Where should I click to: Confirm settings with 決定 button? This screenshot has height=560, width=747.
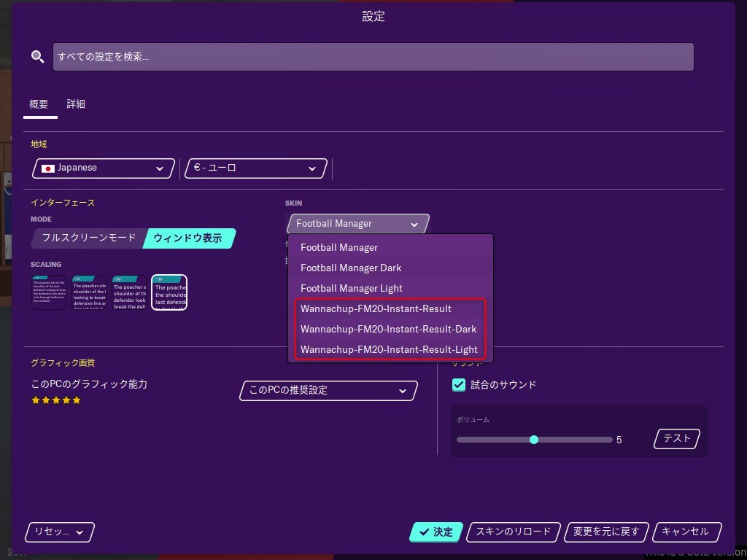pos(436,532)
